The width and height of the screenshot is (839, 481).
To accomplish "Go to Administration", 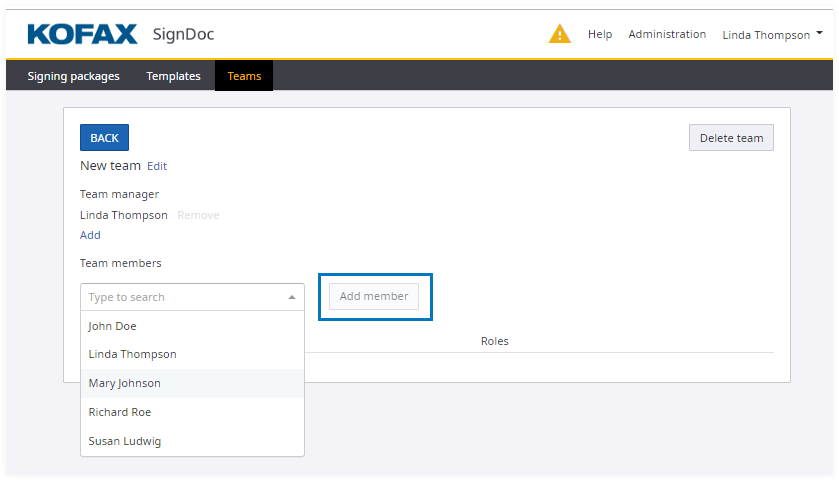I will pos(667,34).
